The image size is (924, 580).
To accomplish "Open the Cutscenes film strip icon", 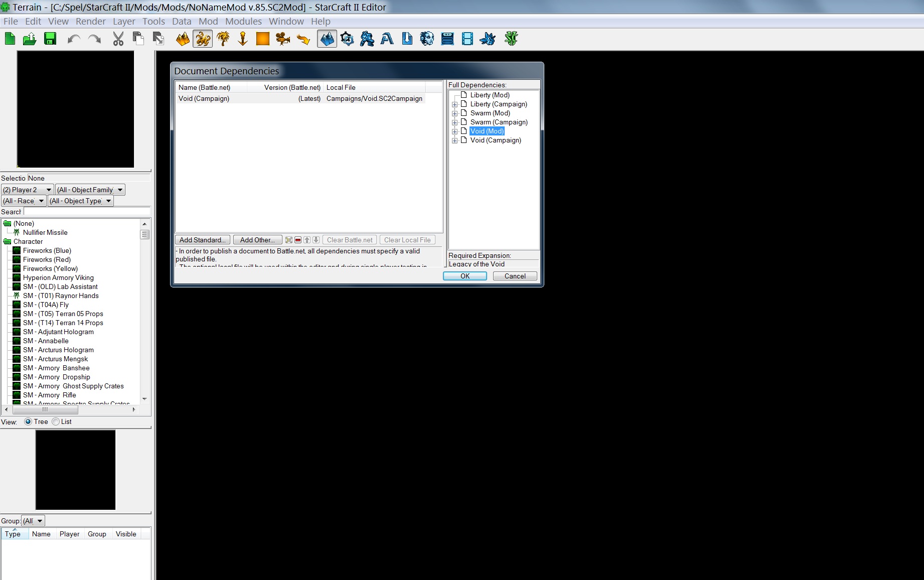I will [468, 39].
